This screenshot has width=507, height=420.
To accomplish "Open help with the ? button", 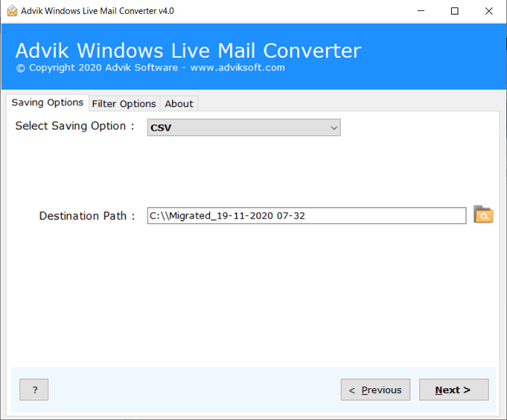I will point(34,389).
